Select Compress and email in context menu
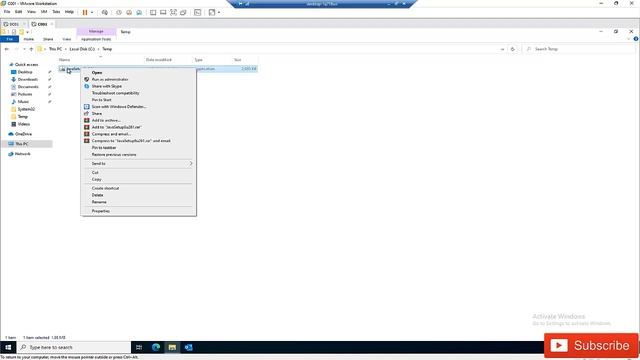 point(138,134)
